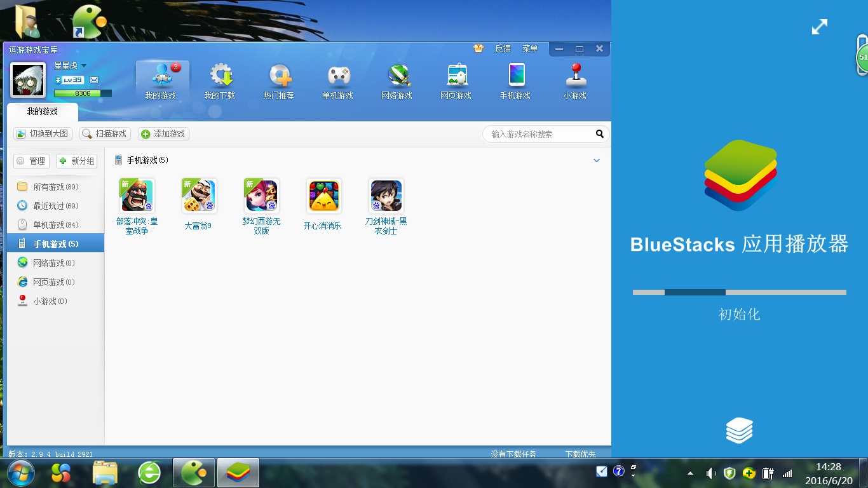Click the zombie user avatar
Viewport: 868px width, 488px height.
click(28, 79)
